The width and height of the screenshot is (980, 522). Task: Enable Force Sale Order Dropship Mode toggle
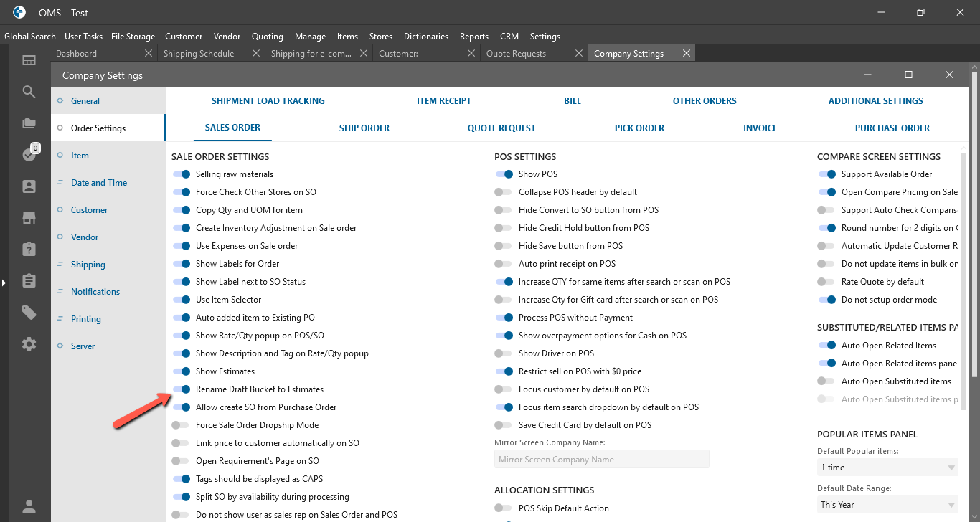[182, 425]
